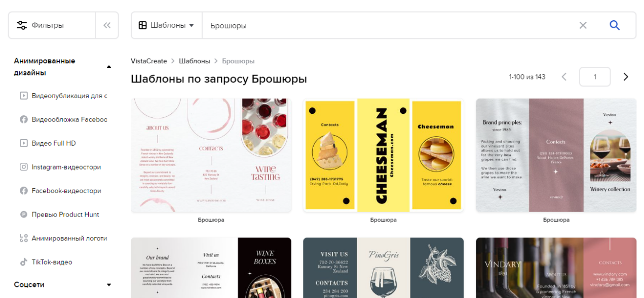Screen dimensions: 644x298
Task: Open Шаблоны breadcrumb link
Action: (x=195, y=61)
